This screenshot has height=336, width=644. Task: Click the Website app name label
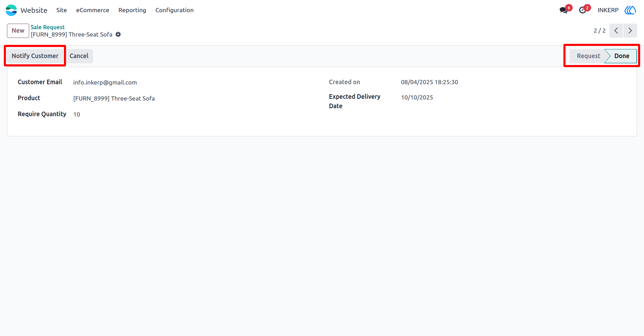point(34,10)
